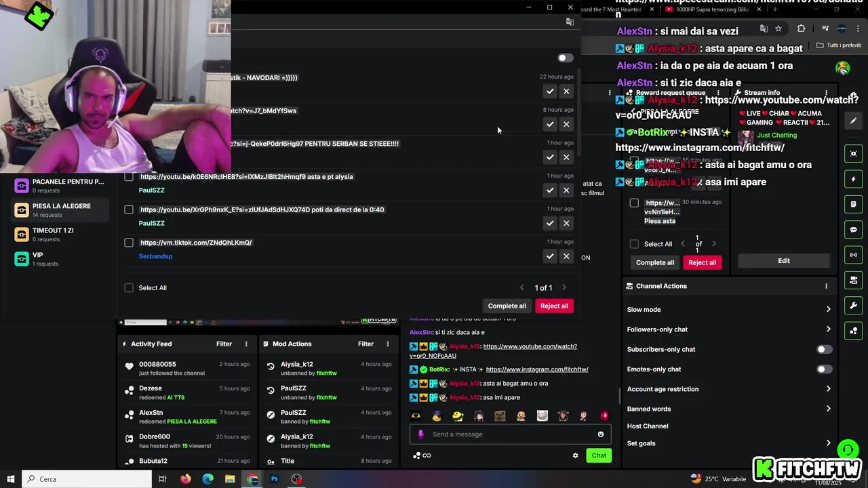This screenshot has width=868, height=488.
Task: Open the chat bubble quick action icon
Action: (854, 230)
